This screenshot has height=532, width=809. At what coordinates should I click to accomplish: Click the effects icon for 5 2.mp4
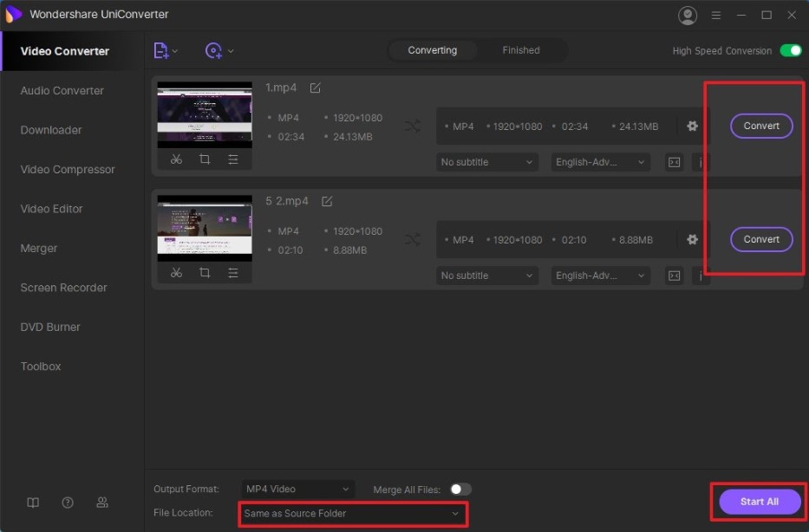click(x=233, y=273)
